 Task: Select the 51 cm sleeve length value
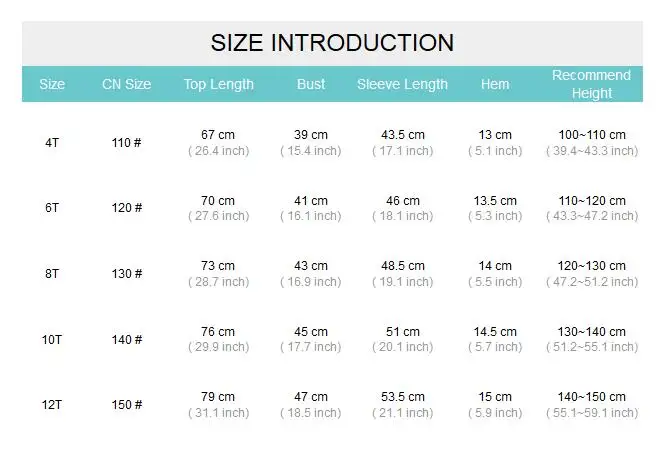click(x=402, y=332)
